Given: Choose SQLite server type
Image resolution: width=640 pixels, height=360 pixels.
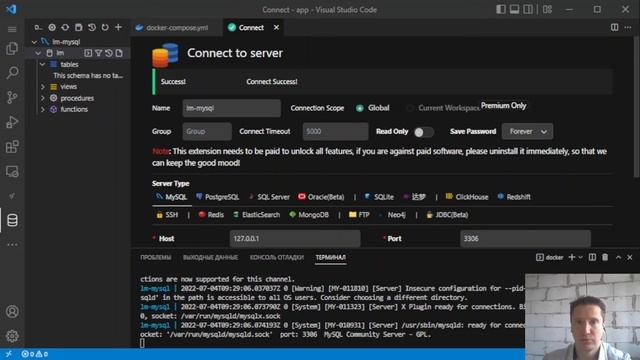Looking at the screenshot, I should pyautogui.click(x=379, y=197).
